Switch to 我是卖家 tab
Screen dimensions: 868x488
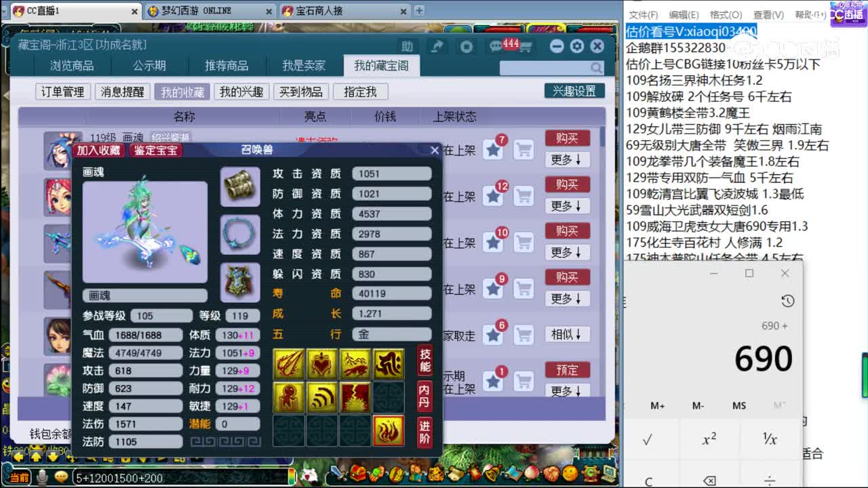(x=304, y=66)
